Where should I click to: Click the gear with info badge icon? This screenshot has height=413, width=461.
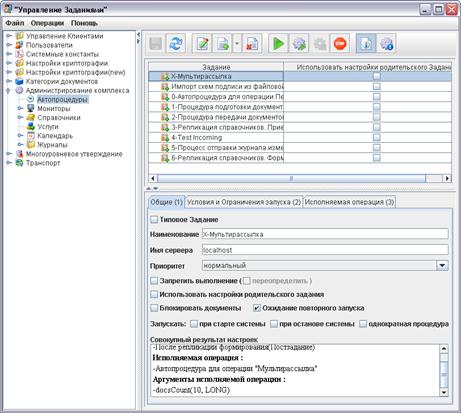pos(386,44)
